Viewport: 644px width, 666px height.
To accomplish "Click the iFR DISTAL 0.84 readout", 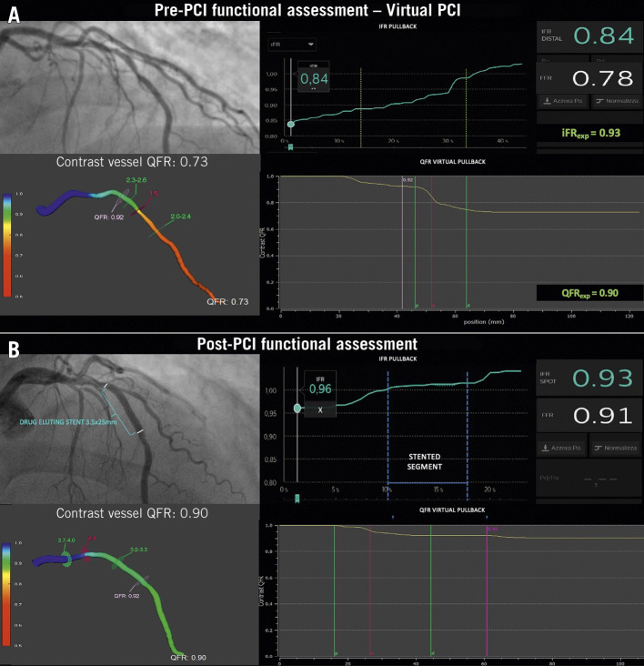I will 589,37.
